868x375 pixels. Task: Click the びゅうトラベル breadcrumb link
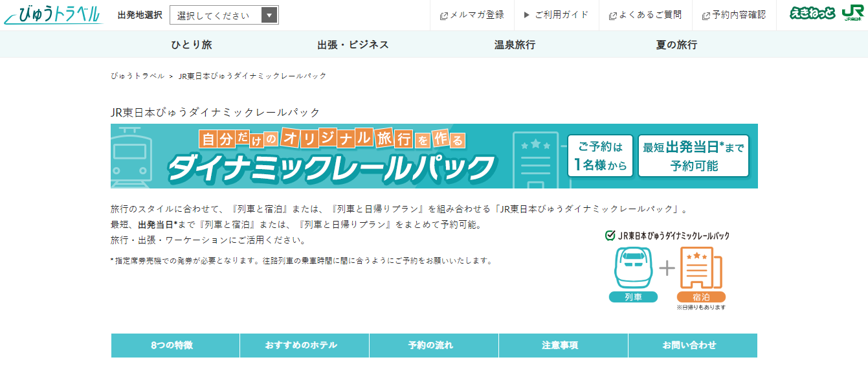pyautogui.click(x=137, y=76)
